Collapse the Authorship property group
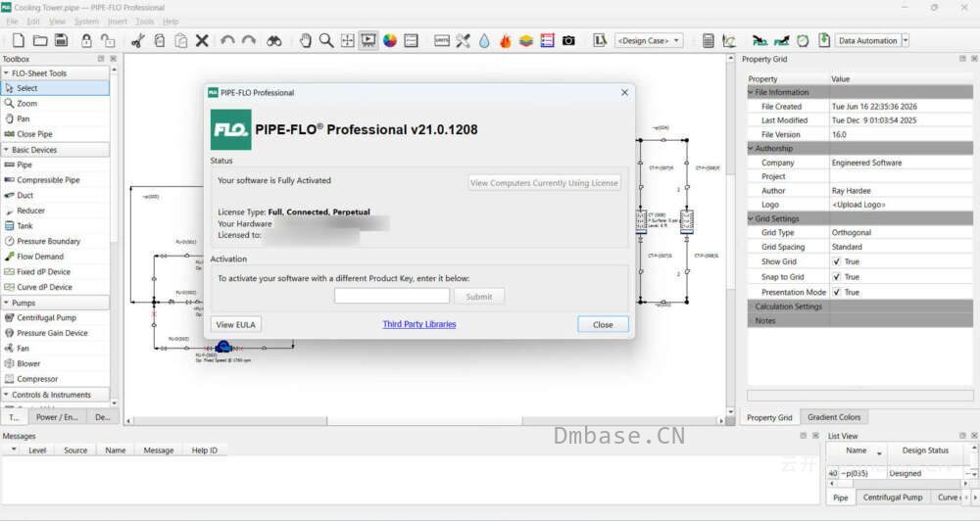Viewport: 980px width, 521px height. coord(751,149)
